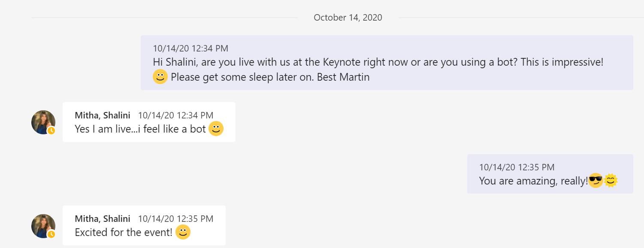Click the smiley emoji in Martin's Keynote message
This screenshot has width=644, height=248.
click(x=160, y=77)
